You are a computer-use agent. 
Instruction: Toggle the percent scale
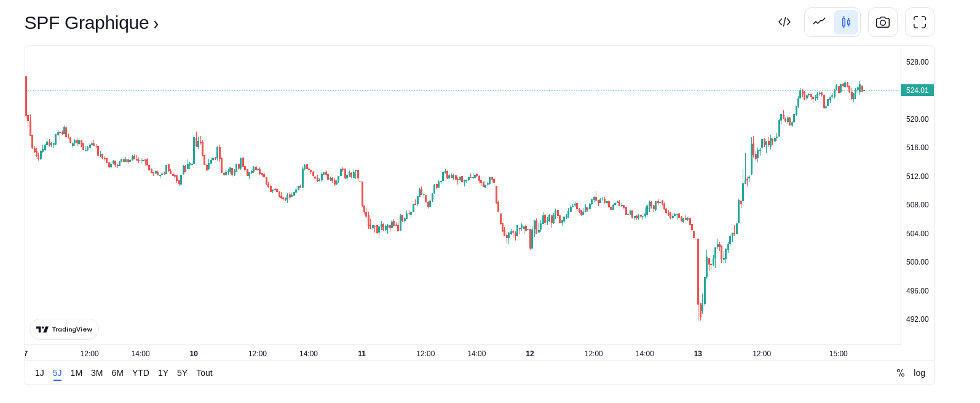pos(900,373)
